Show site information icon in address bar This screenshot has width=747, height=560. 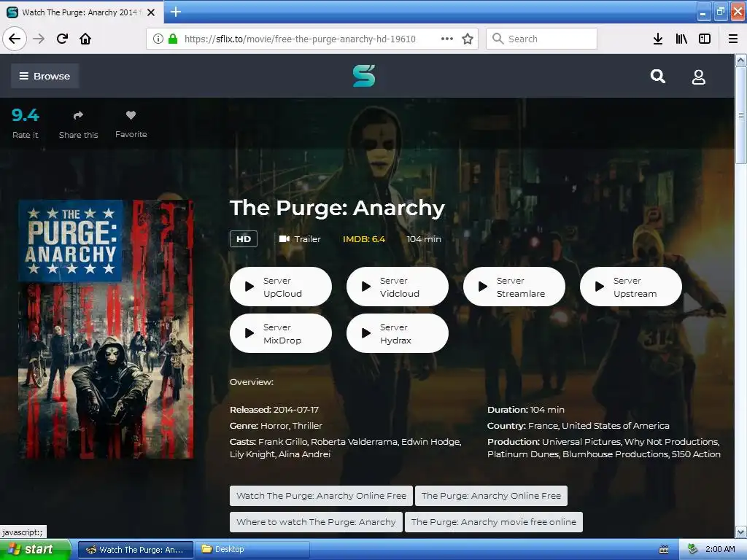point(158,39)
